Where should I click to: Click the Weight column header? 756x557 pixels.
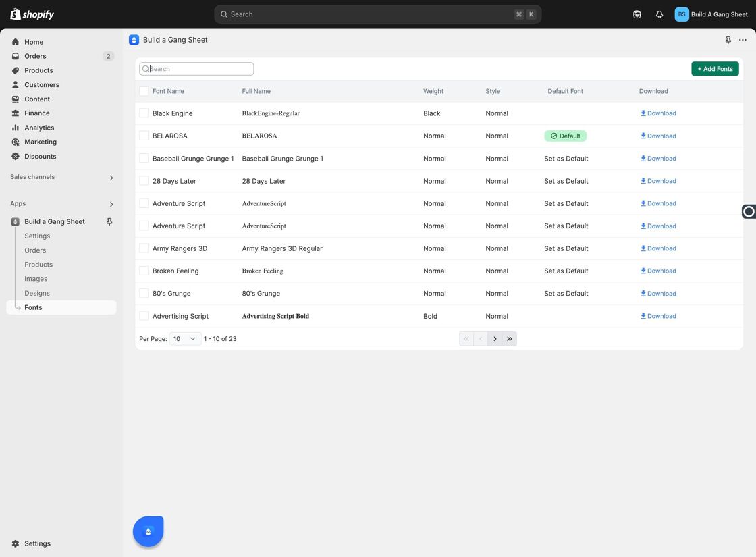point(433,91)
